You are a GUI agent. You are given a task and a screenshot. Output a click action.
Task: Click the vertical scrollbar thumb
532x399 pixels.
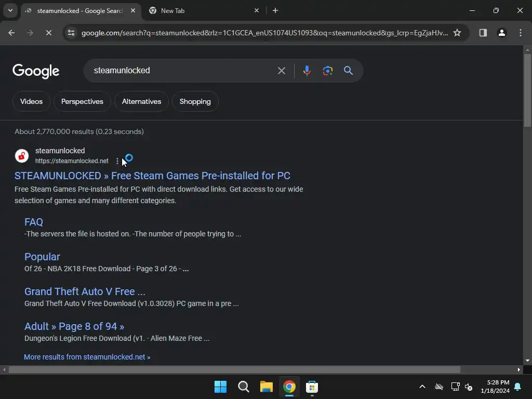coord(527,90)
